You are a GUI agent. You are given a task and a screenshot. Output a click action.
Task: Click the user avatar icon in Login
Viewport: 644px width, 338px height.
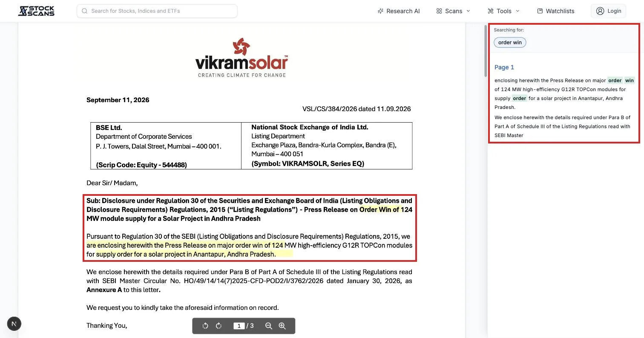(x=600, y=11)
